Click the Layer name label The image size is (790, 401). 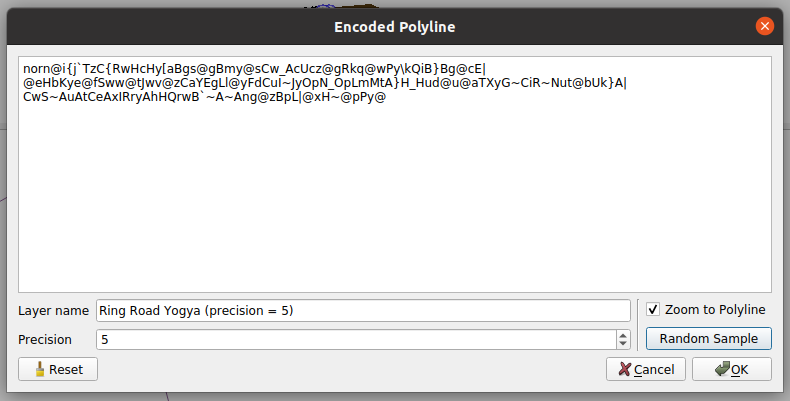click(53, 311)
